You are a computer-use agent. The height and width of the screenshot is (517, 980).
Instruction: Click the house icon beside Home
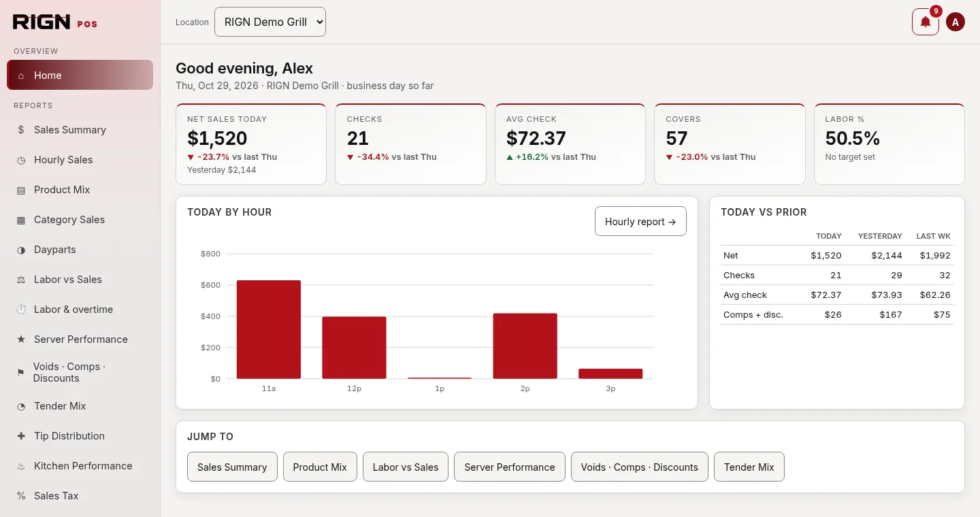[x=21, y=76]
